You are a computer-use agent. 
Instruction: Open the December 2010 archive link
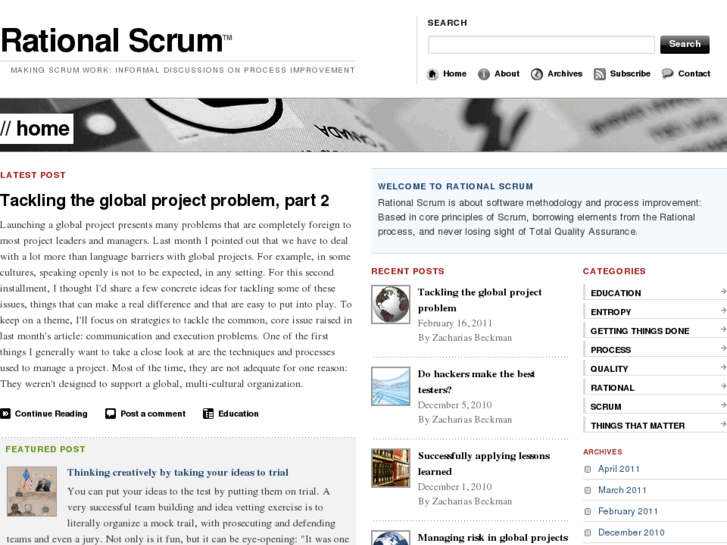point(631,532)
